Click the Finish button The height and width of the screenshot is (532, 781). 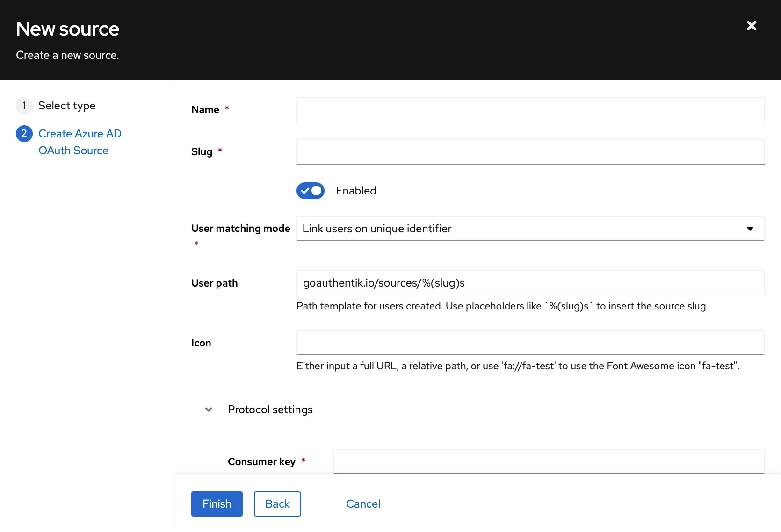(217, 504)
